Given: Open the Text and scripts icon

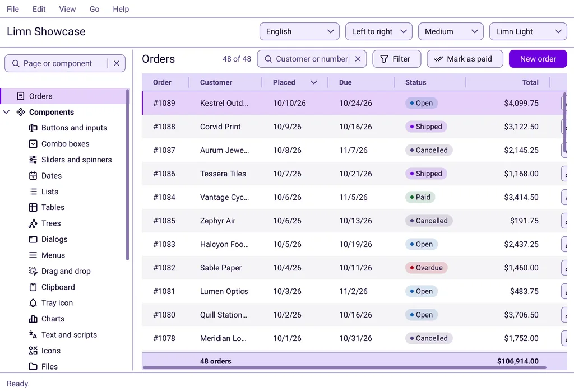Looking at the screenshot, I should (x=33, y=335).
